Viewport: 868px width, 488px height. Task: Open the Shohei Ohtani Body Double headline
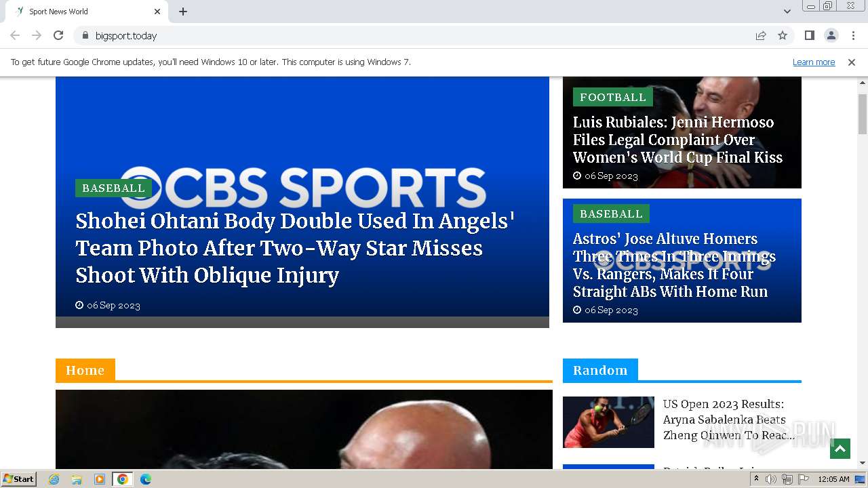pos(295,248)
